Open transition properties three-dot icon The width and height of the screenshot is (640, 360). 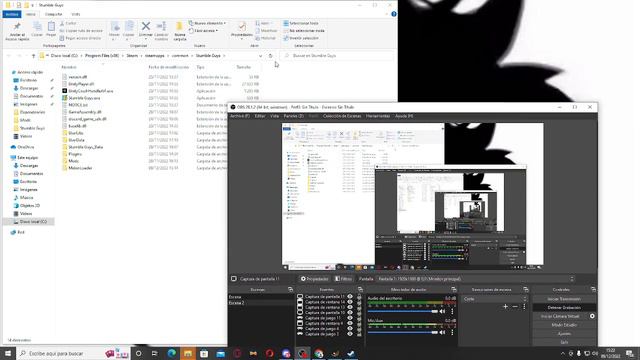524,307
